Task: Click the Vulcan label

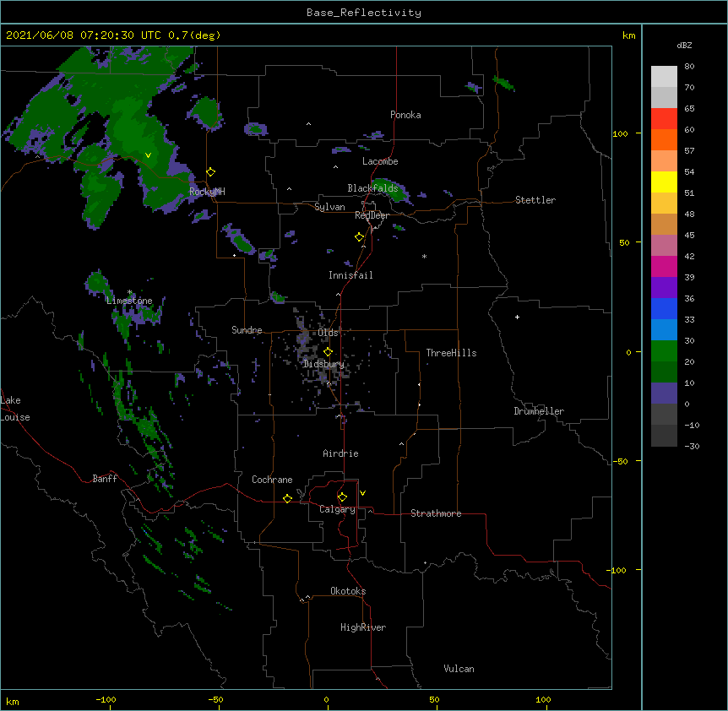Action: coord(459,669)
